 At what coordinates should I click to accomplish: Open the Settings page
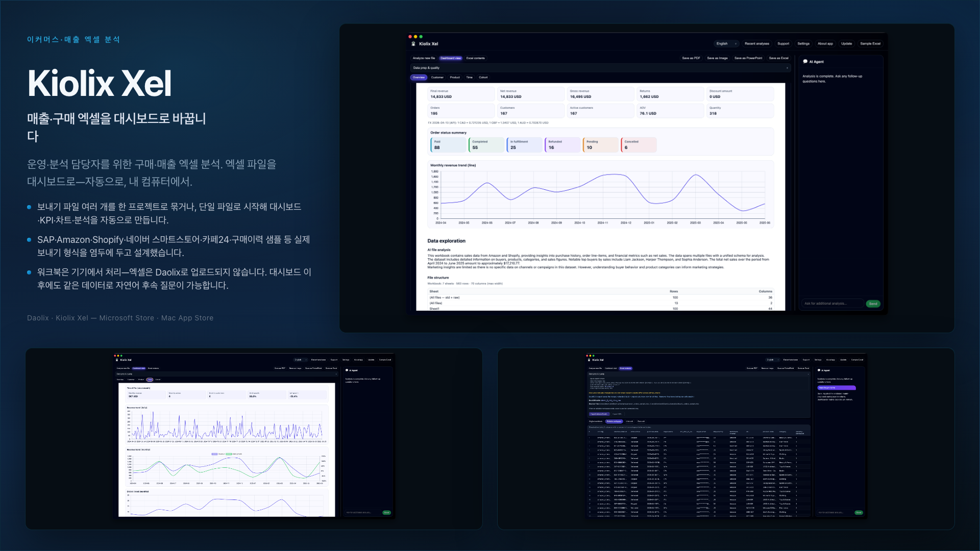click(803, 44)
